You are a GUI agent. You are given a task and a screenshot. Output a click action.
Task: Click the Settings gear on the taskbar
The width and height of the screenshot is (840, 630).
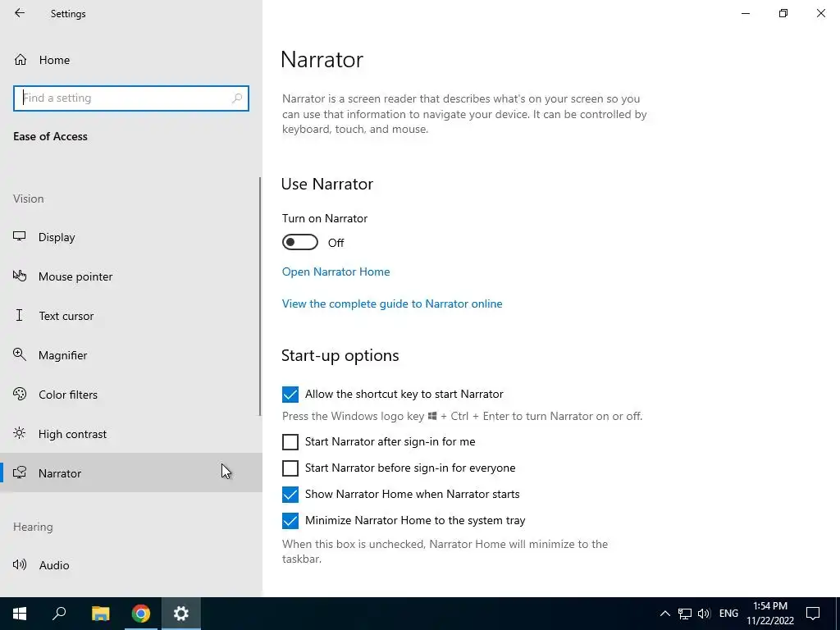(x=181, y=614)
